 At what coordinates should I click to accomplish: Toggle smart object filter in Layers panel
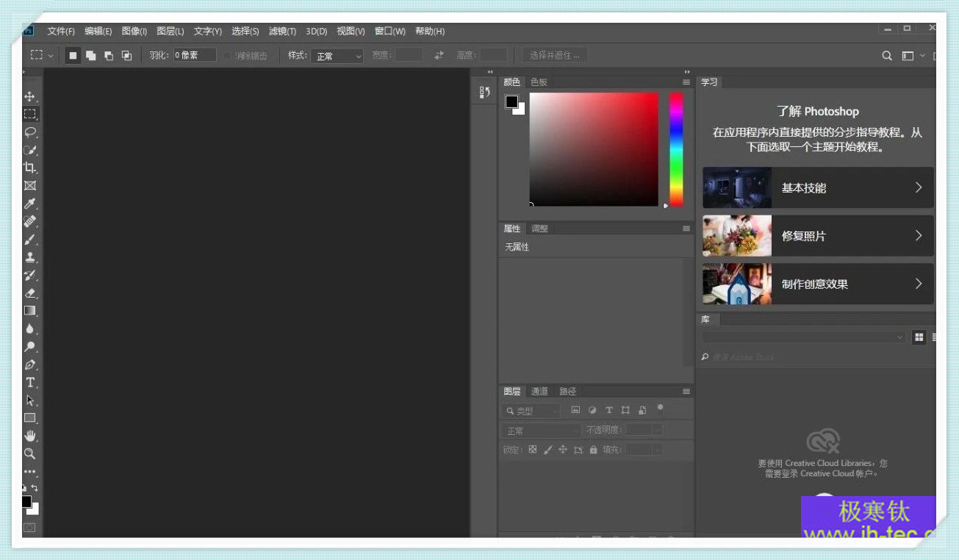pyautogui.click(x=642, y=410)
